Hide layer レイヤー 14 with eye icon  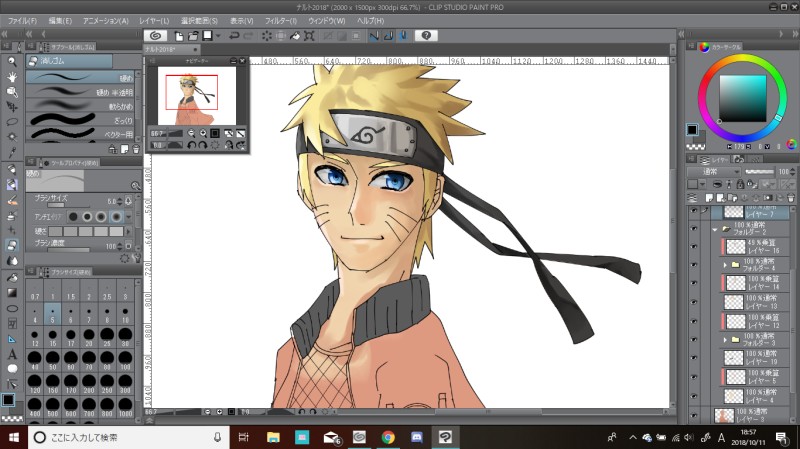point(693,283)
